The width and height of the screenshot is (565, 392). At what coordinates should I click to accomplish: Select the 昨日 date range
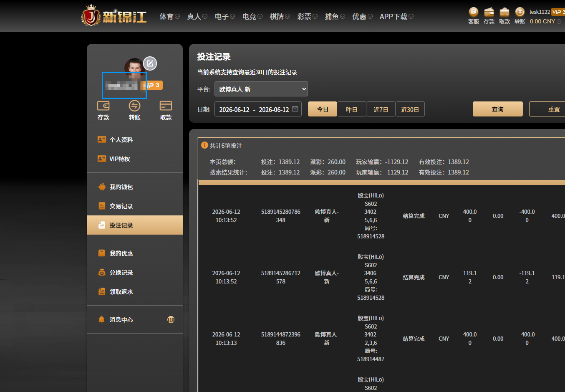tap(352, 109)
